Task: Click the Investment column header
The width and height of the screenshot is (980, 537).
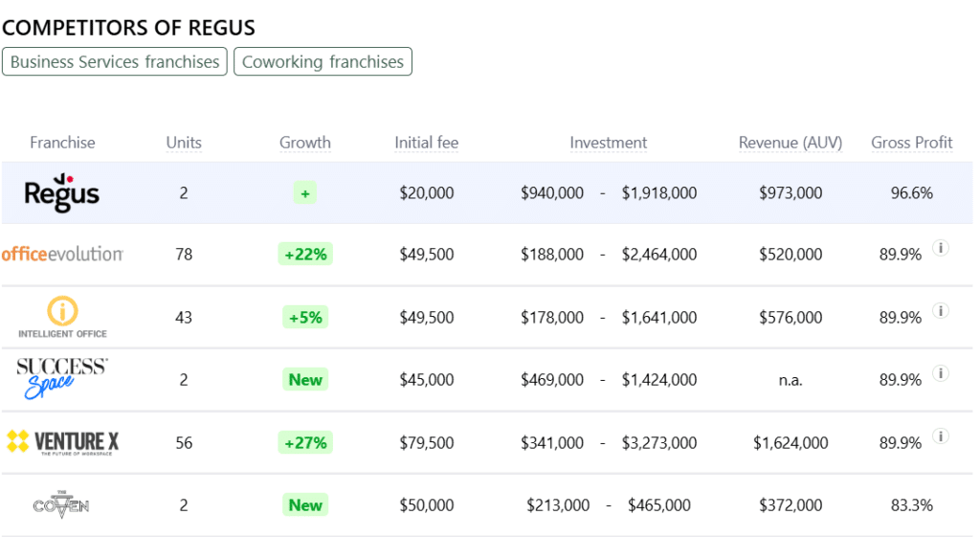Action: (x=608, y=143)
